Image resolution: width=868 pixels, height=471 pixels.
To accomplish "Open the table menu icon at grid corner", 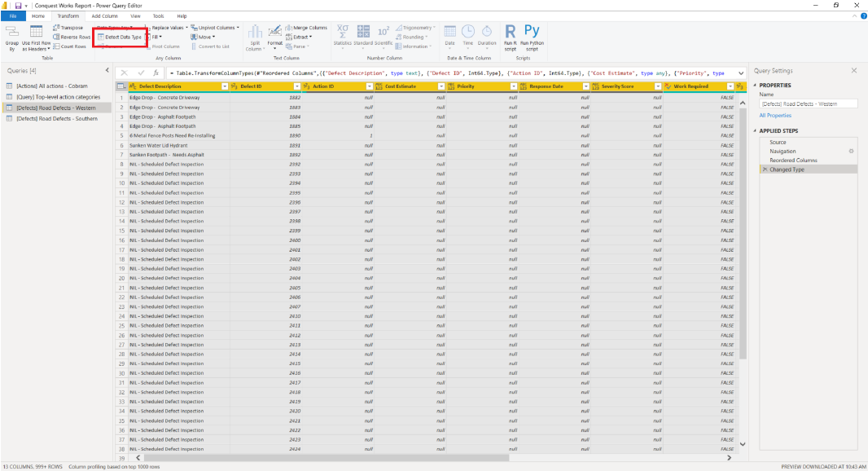I will click(121, 86).
